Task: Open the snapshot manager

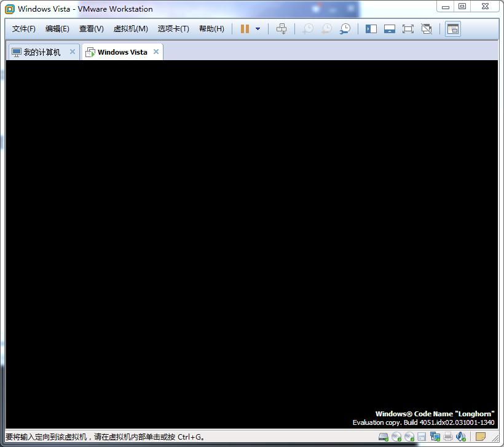Action: click(345, 29)
